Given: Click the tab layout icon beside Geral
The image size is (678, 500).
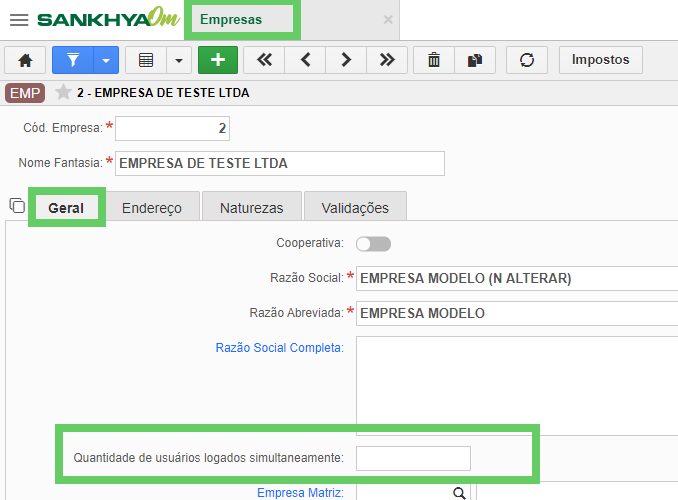Looking at the screenshot, I should (x=17, y=205).
